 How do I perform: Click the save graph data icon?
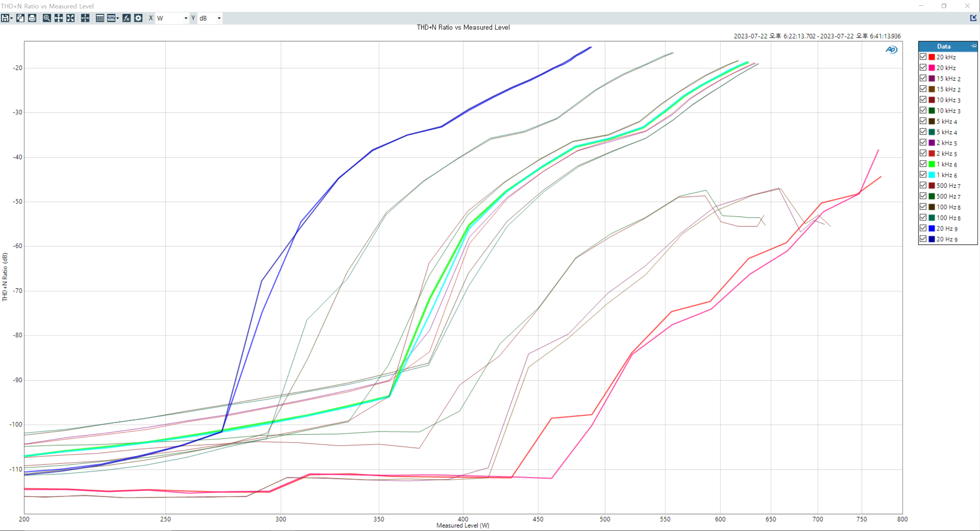point(5,18)
